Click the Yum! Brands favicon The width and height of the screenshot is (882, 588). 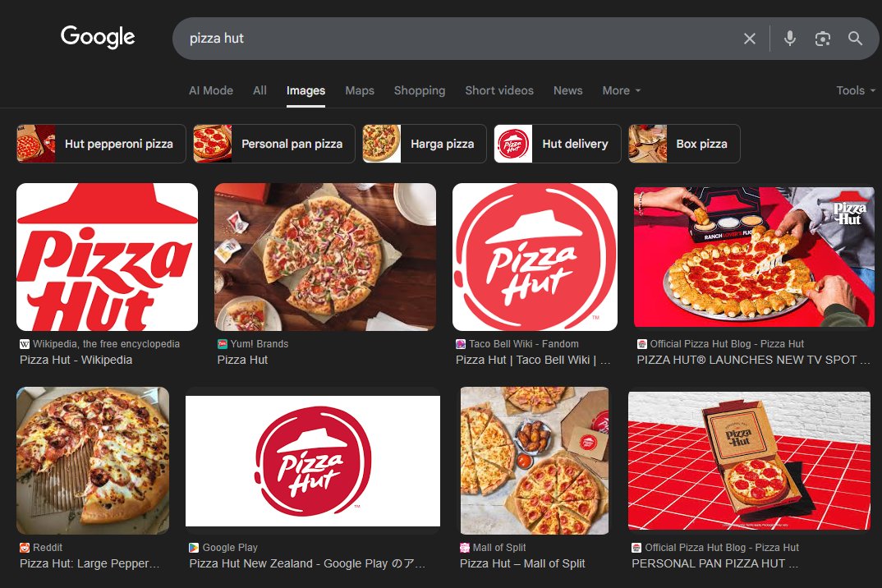tap(223, 344)
